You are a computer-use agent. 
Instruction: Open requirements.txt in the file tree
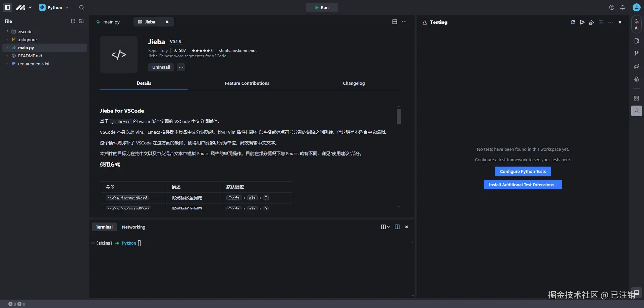34,64
